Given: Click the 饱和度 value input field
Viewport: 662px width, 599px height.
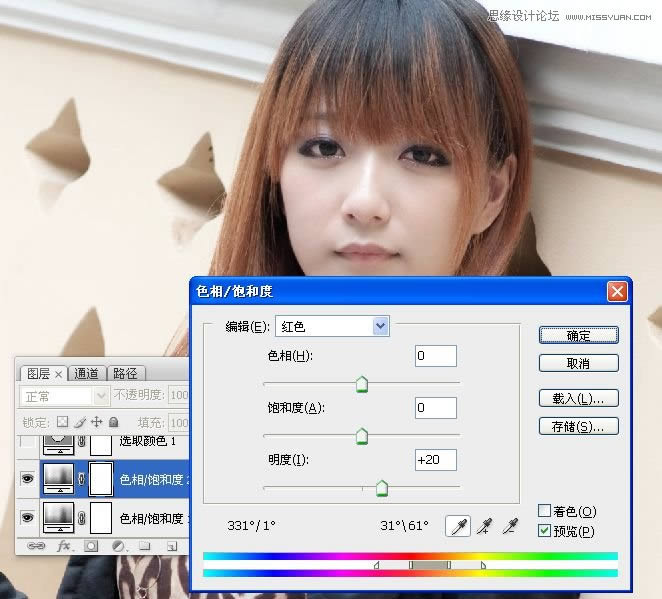Looking at the screenshot, I should tap(435, 408).
